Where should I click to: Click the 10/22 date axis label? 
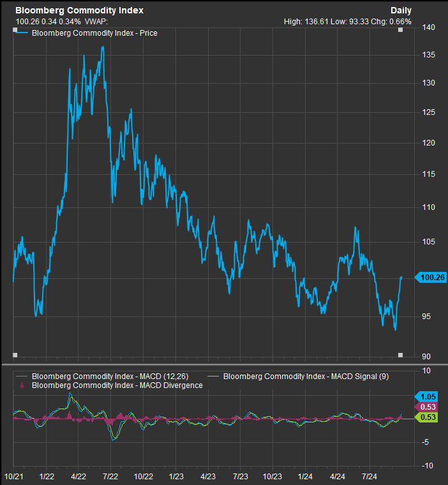point(143,476)
